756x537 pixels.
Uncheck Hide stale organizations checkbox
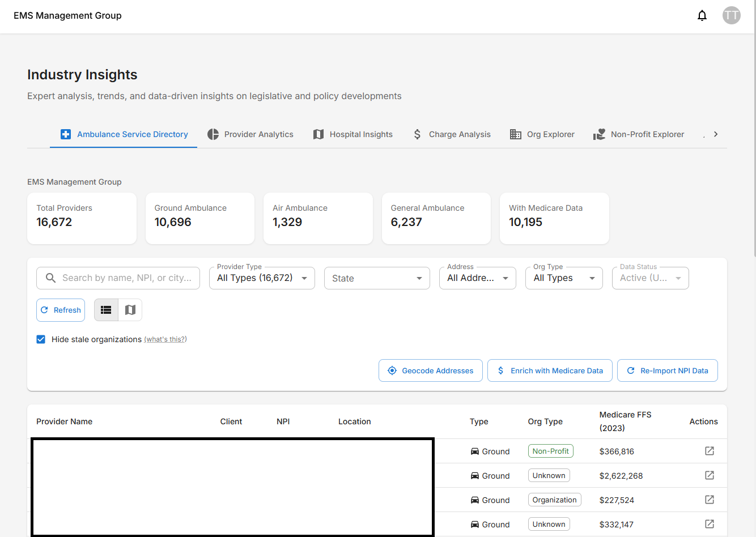[41, 339]
